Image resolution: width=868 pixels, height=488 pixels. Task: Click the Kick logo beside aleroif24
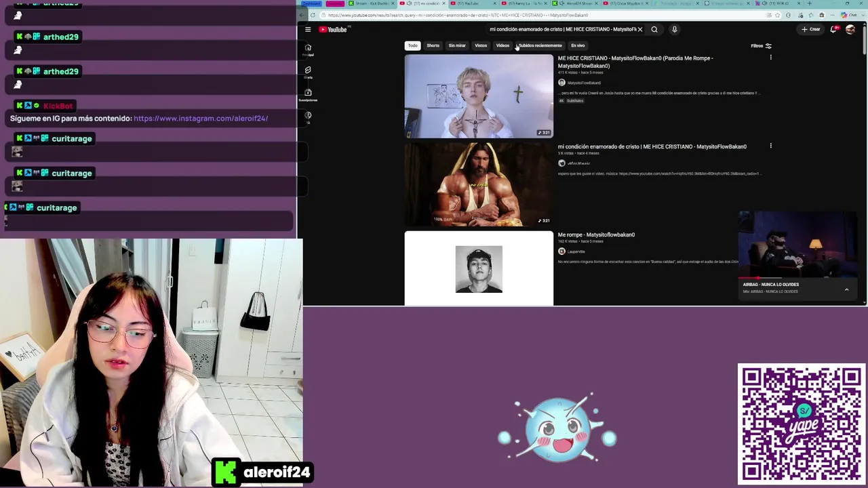coord(226,472)
